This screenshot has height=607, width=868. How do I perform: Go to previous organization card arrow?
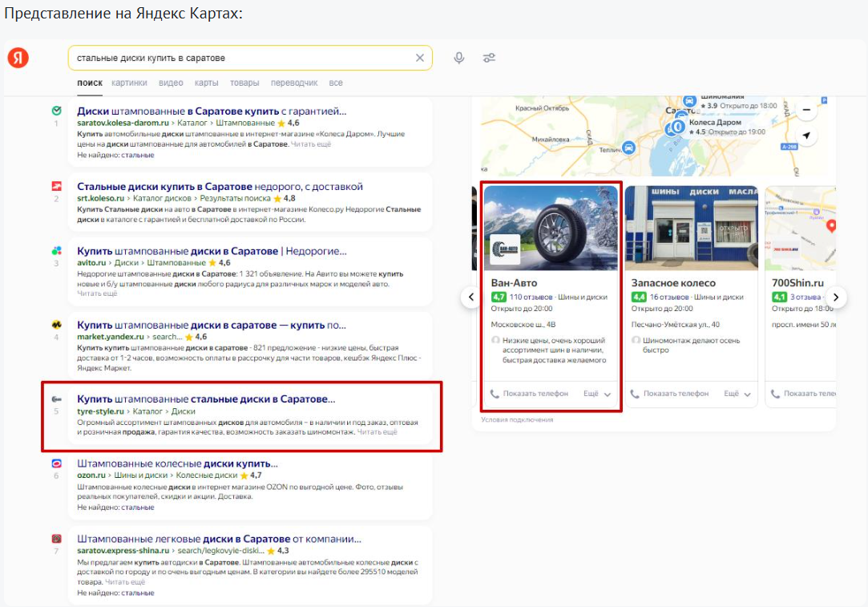tap(471, 297)
